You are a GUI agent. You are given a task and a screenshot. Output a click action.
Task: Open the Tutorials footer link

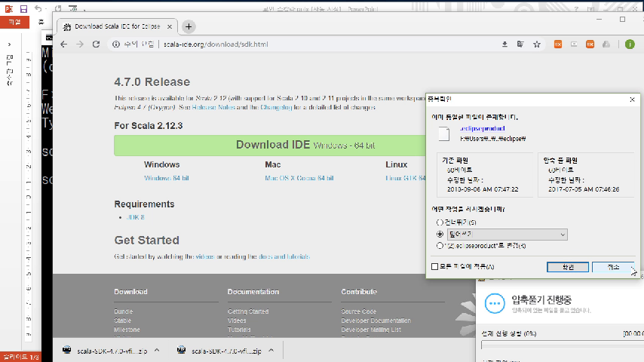[239, 330]
